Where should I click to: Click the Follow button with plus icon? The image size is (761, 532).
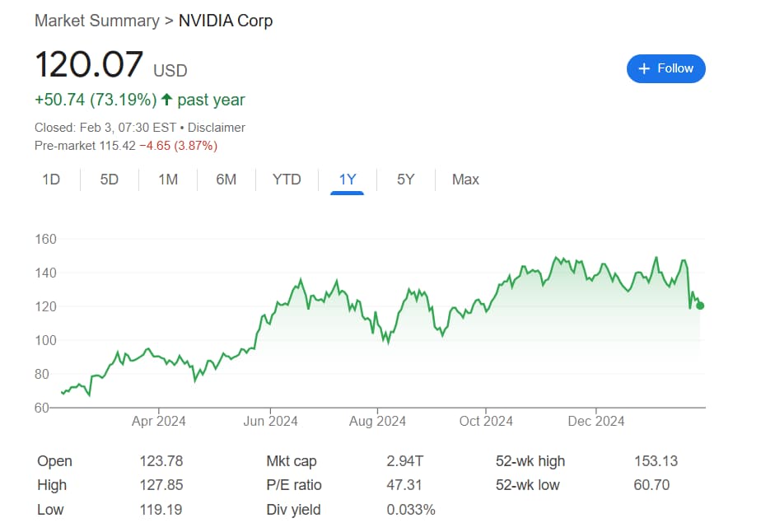[x=665, y=68]
